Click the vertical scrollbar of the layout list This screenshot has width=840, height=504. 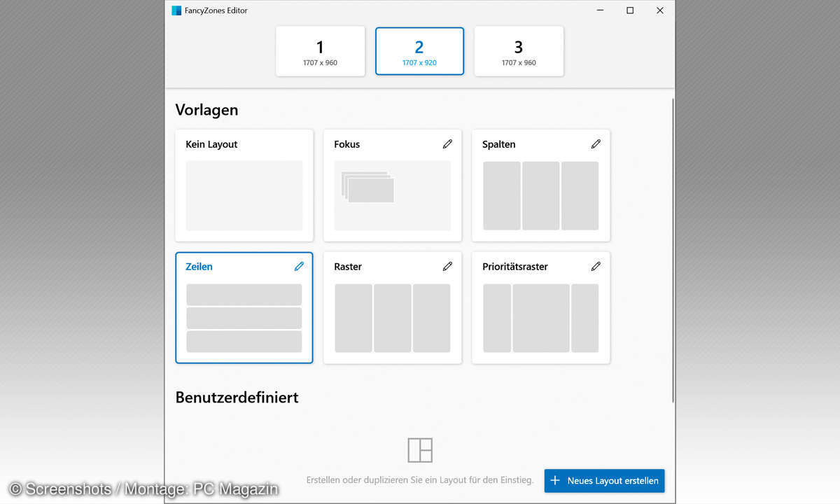[x=673, y=251]
